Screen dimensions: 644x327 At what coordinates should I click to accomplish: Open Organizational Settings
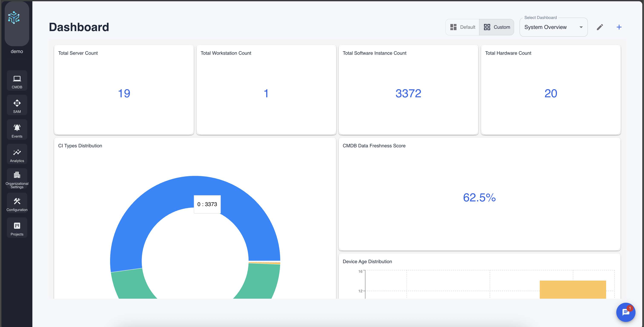(17, 178)
